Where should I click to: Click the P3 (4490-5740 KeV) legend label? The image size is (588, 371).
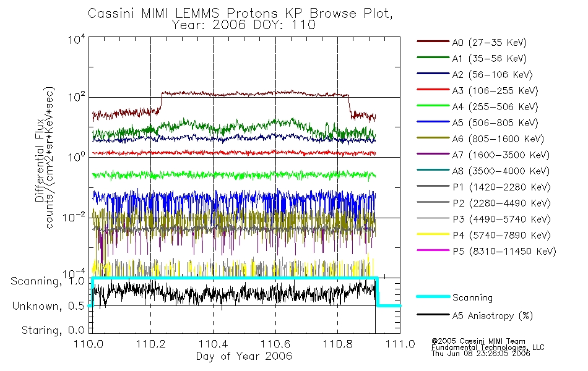(x=501, y=220)
